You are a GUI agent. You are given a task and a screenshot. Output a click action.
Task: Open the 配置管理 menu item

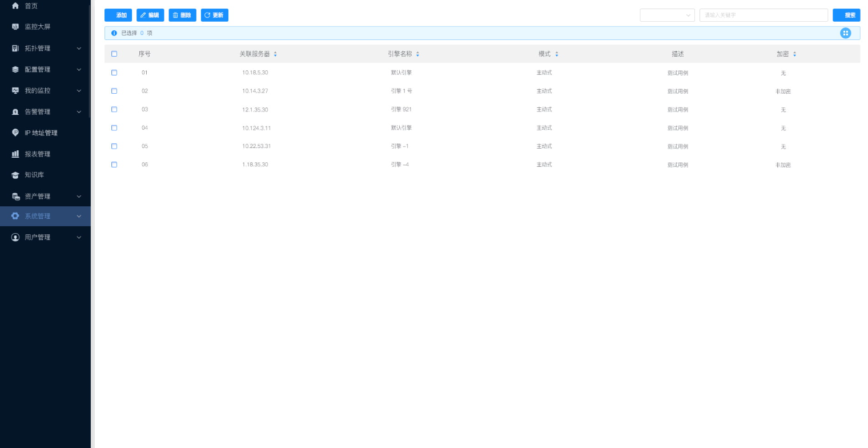pos(38,70)
